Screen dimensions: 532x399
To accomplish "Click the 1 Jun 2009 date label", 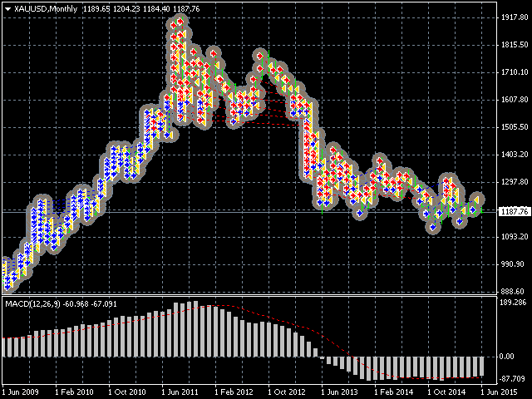I will click(21, 392).
